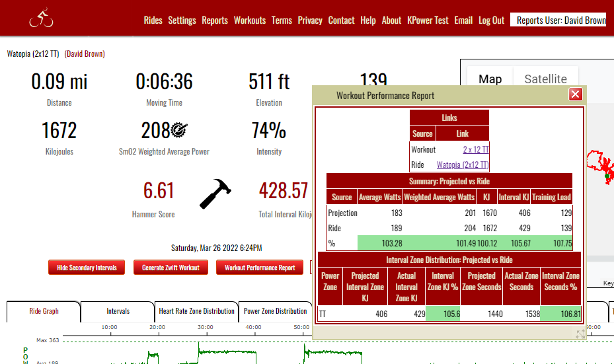Click the 428.57 Total Interval Kilojoules value

[x=283, y=191]
